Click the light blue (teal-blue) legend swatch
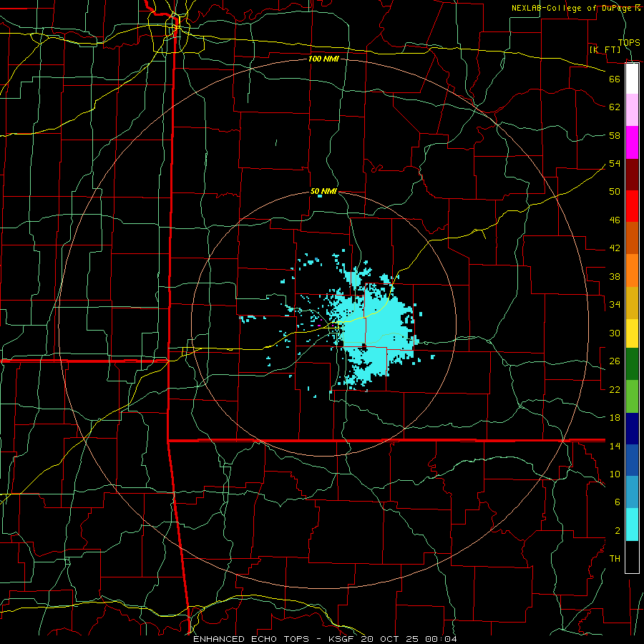The height and width of the screenshot is (644, 644). click(x=632, y=492)
